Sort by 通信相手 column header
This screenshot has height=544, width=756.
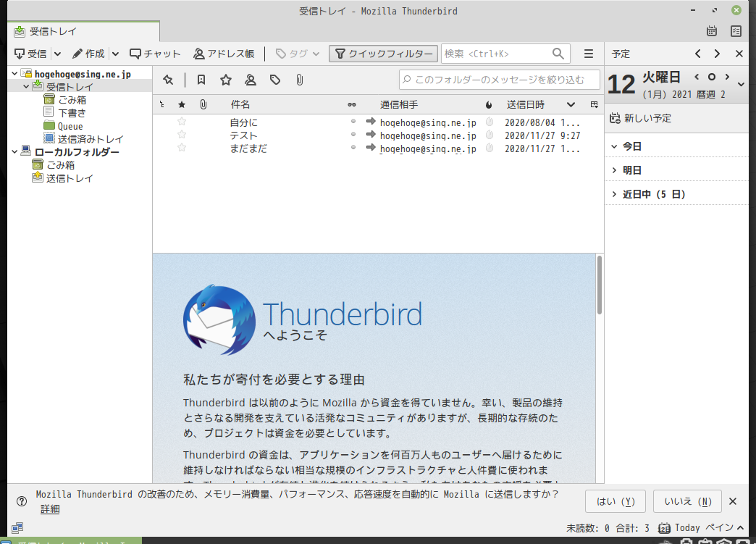pos(399,104)
